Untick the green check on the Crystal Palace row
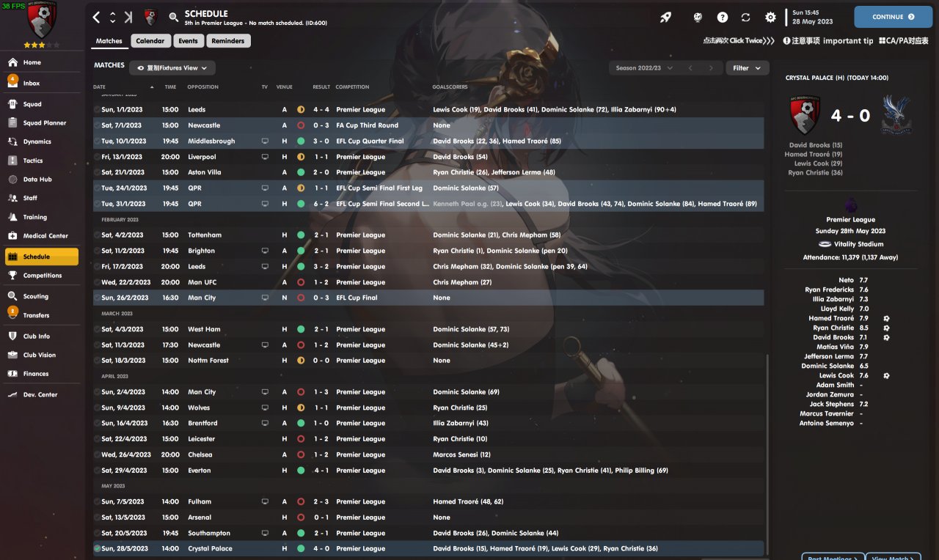 (x=98, y=548)
